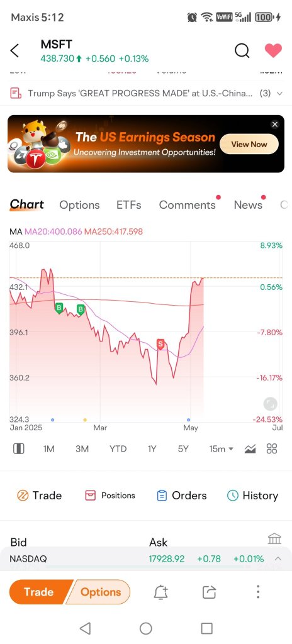This screenshot has width=292, height=644.
Task: Close the US Earnings Season banner
Action: 275,125
